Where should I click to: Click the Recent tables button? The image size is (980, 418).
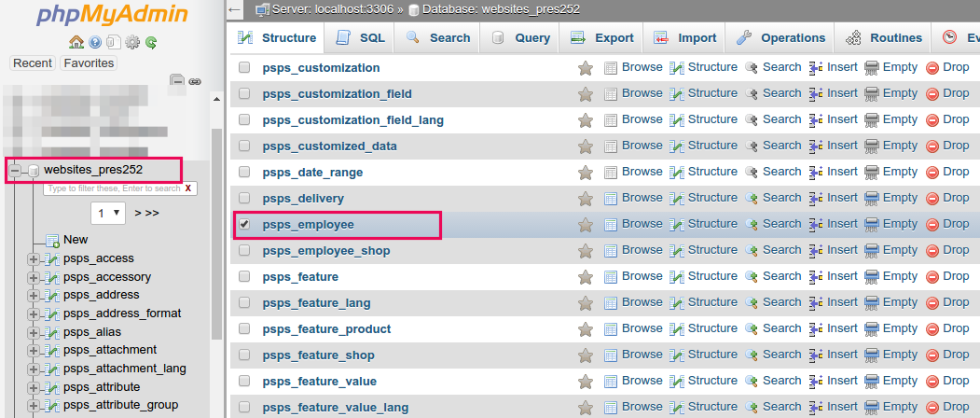pos(33,63)
